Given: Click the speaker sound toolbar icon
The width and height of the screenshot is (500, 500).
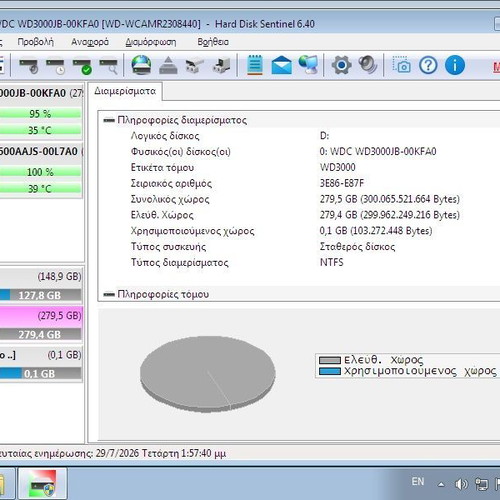Looking at the screenshot, I should (x=368, y=65).
